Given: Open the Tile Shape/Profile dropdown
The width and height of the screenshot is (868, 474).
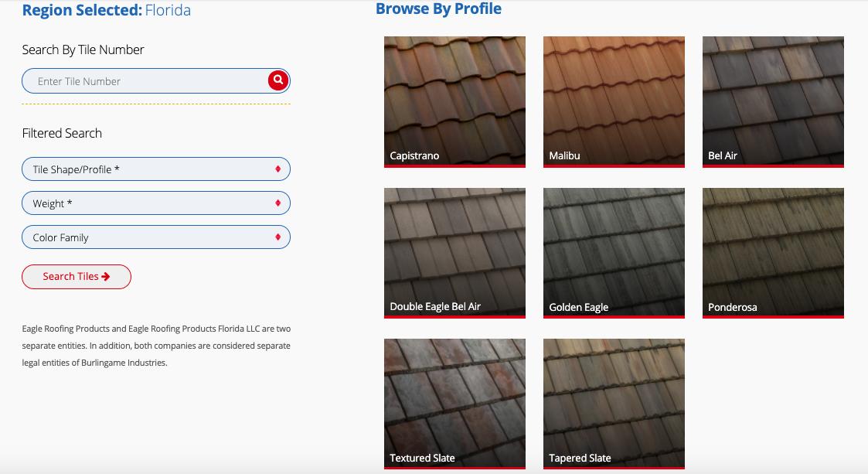Looking at the screenshot, I should coord(155,169).
